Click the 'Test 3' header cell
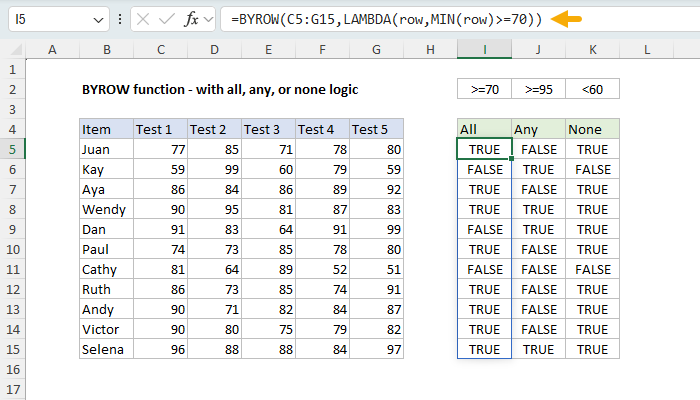The width and height of the screenshot is (700, 400). tap(269, 129)
